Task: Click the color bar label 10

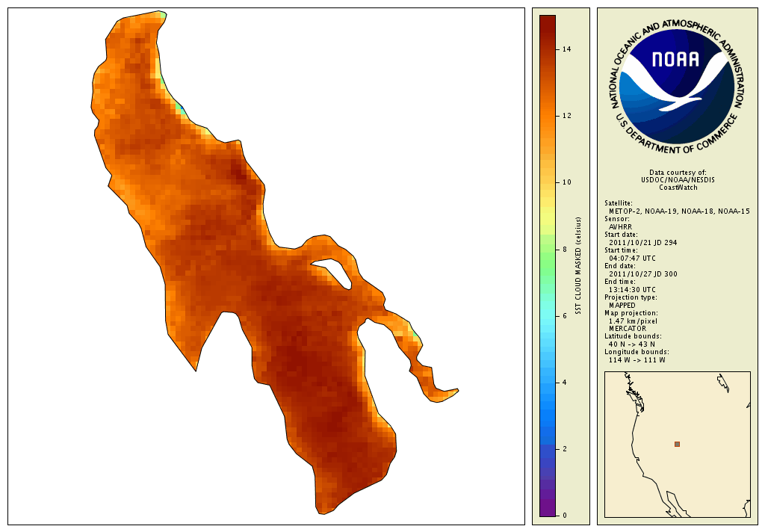Action: (566, 182)
